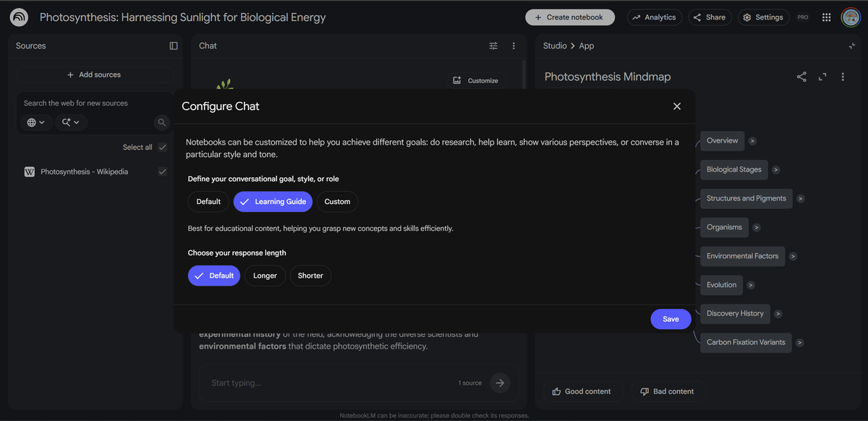Select the Learning Guide style
The image size is (868, 421).
(273, 202)
